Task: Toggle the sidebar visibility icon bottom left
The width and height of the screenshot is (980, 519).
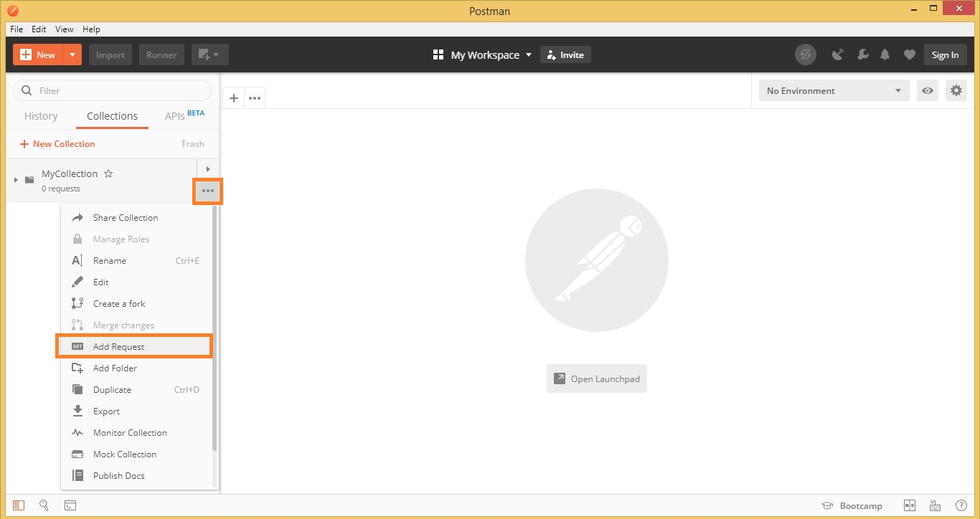Action: [x=19, y=505]
